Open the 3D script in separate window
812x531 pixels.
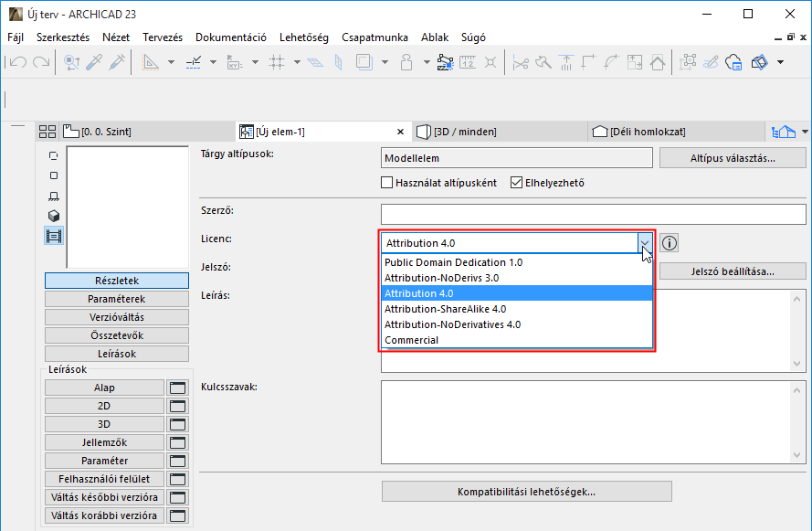click(177, 424)
